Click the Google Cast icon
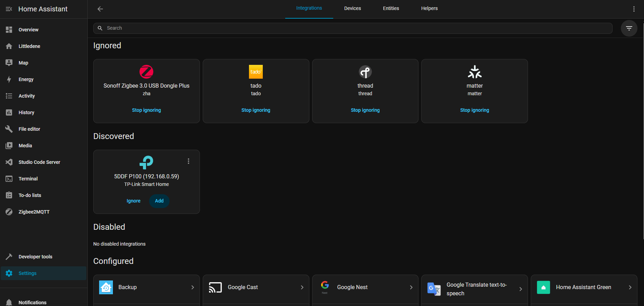644x306 pixels. [215, 287]
